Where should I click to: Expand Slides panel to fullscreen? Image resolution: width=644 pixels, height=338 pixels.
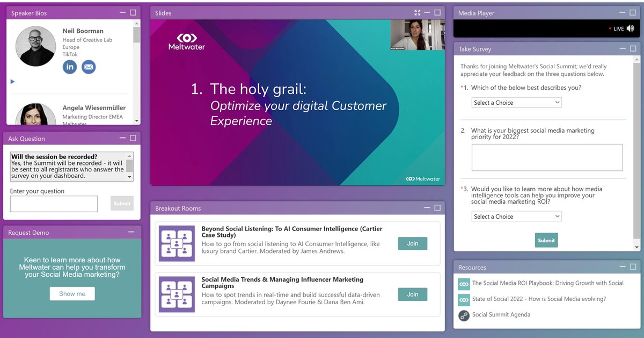pos(418,12)
